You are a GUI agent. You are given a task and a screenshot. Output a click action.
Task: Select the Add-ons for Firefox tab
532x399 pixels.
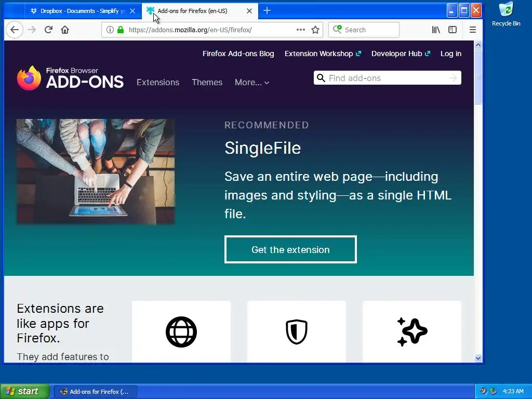click(199, 11)
